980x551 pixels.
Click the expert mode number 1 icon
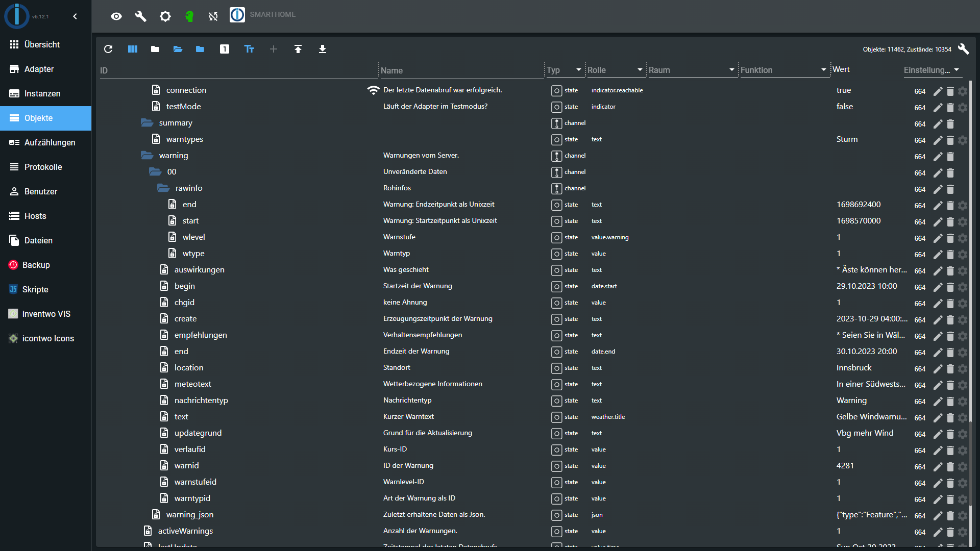(x=225, y=49)
